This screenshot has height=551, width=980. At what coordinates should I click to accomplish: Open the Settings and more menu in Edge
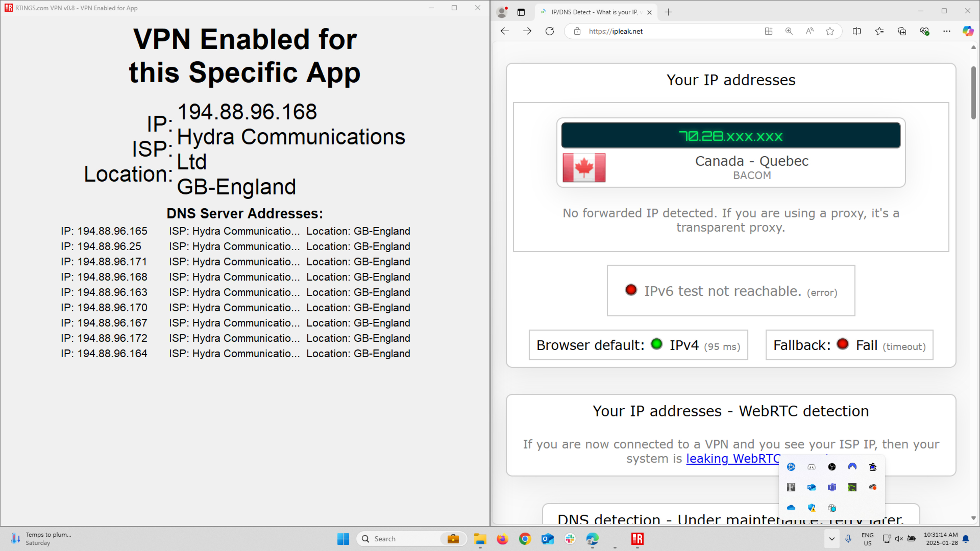pyautogui.click(x=947, y=31)
